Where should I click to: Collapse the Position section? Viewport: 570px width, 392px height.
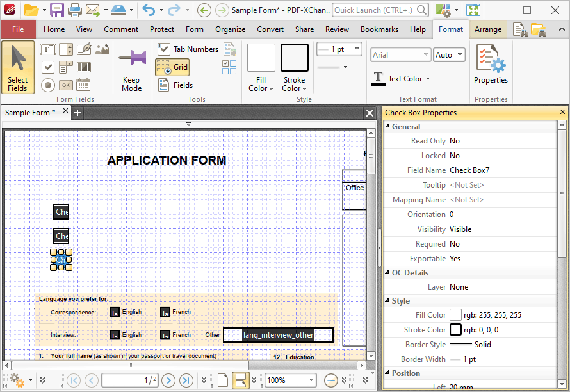pos(387,373)
